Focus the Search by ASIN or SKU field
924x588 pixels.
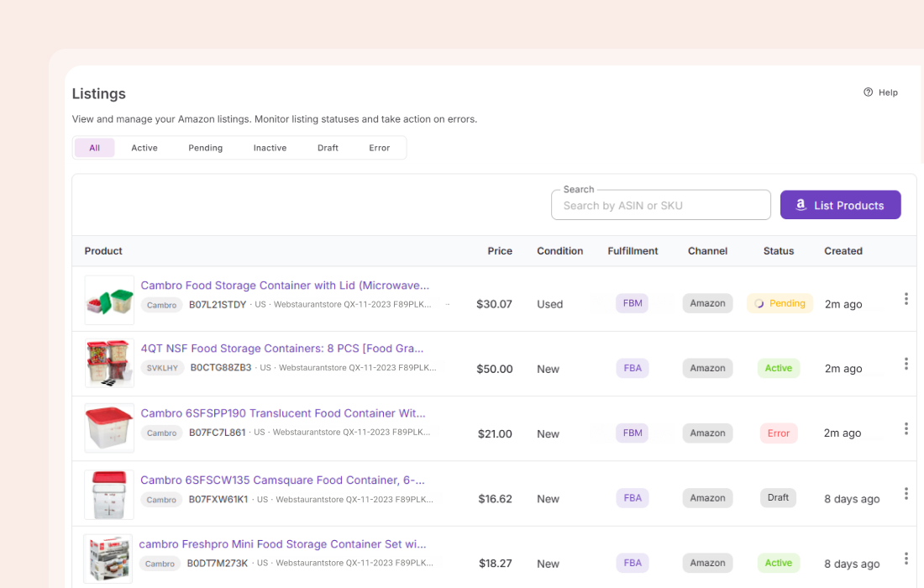tap(660, 206)
